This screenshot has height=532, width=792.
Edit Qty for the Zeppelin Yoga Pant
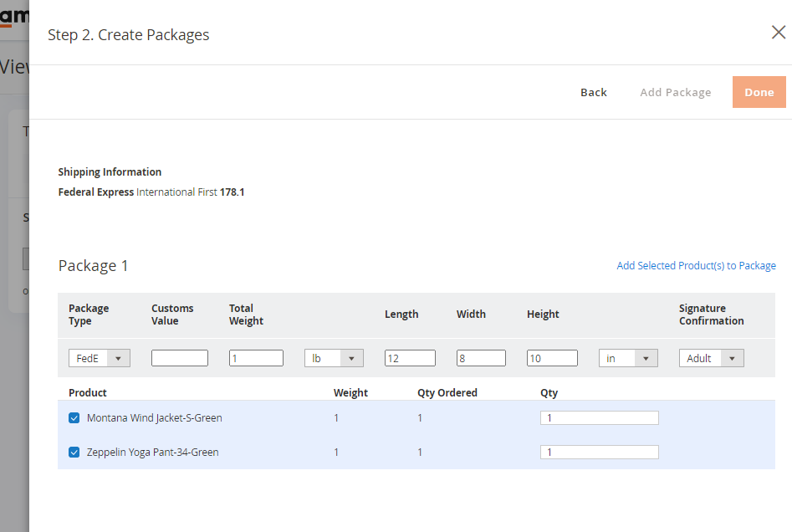pos(599,452)
